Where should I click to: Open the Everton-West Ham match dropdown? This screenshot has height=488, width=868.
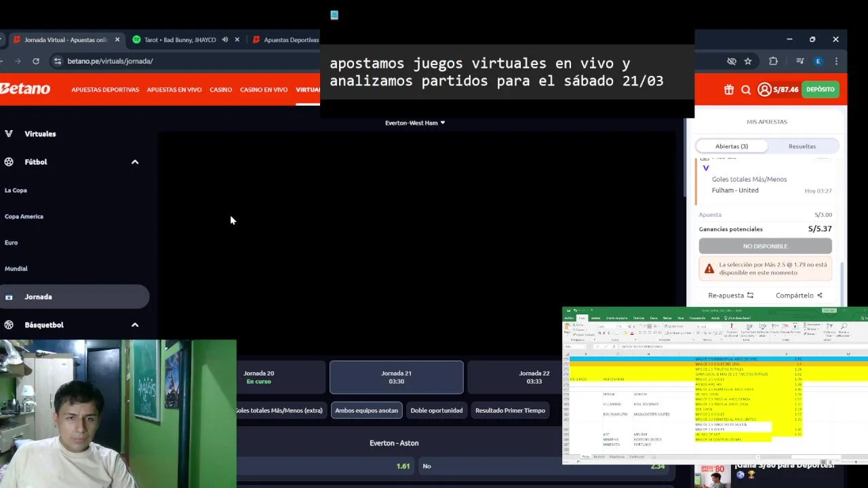point(415,123)
